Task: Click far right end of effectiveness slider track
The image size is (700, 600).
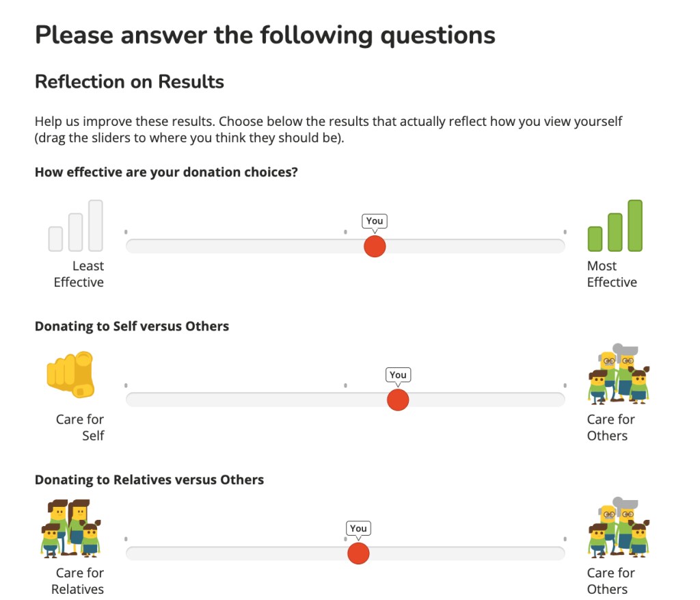Action: pos(561,246)
